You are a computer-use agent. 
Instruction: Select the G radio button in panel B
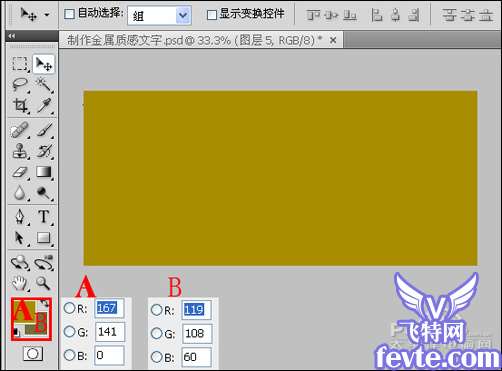pos(157,333)
